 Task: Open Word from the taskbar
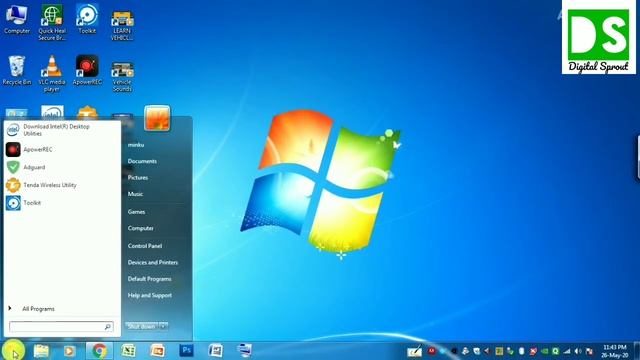pos(216,351)
